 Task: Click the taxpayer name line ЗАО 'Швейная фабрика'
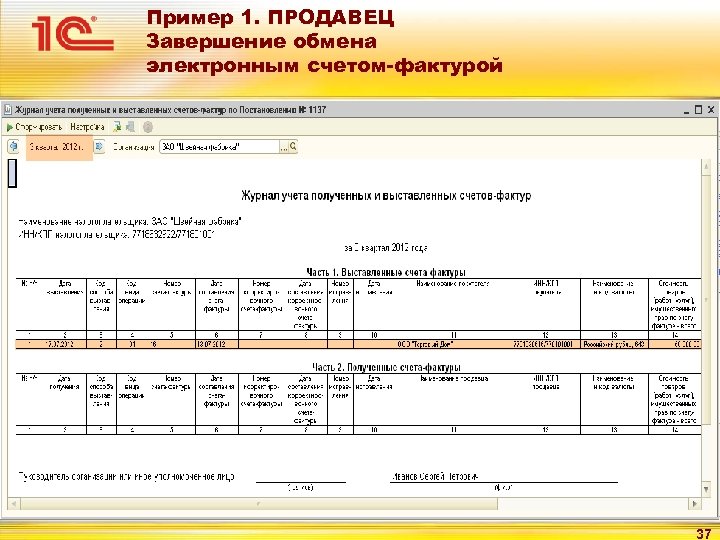[130, 222]
